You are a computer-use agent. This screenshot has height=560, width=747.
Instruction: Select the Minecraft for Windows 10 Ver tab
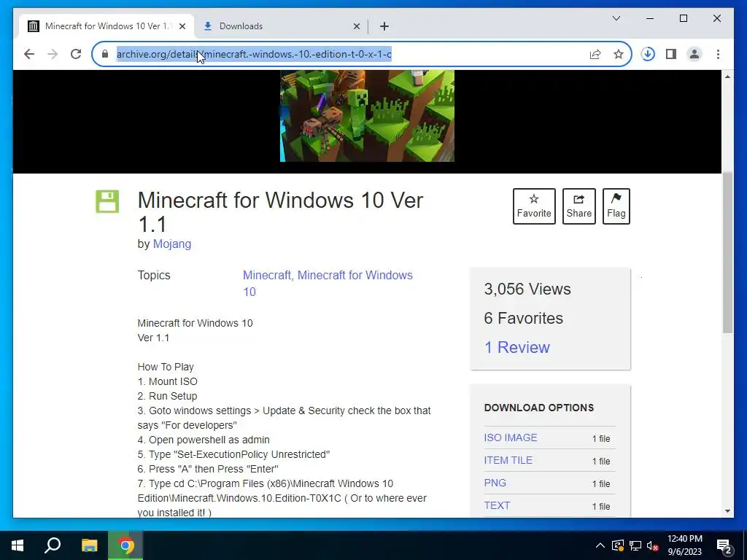[x=107, y=26]
